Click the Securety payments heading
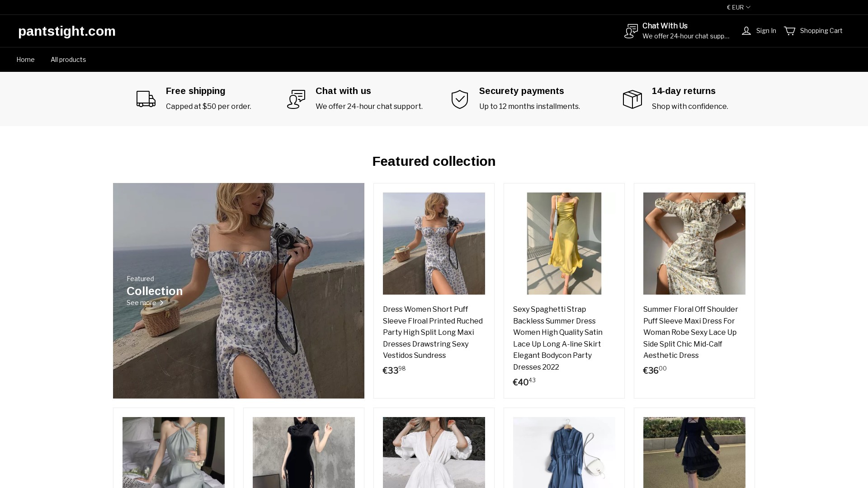 pyautogui.click(x=522, y=91)
